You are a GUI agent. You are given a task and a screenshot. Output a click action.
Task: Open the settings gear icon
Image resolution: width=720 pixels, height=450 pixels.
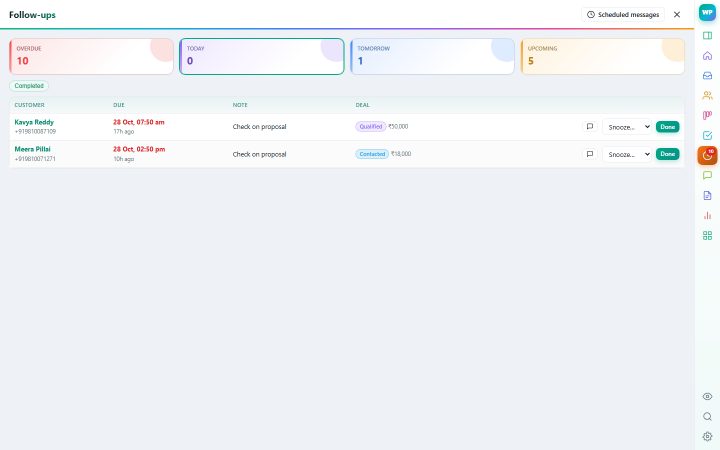(x=707, y=436)
